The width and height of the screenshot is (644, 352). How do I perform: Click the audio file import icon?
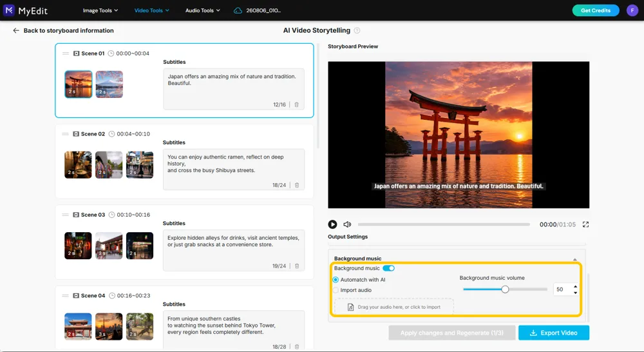click(351, 307)
